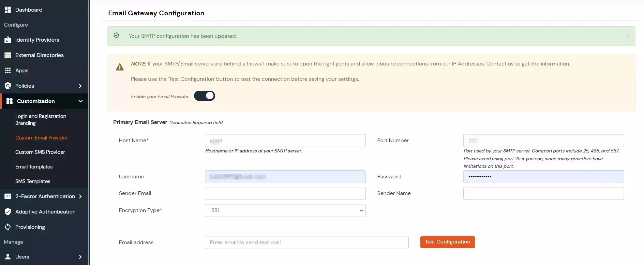Image resolution: width=644 pixels, height=265 pixels.
Task: Select the 2-Factor Authentication section
Action: 45,196
